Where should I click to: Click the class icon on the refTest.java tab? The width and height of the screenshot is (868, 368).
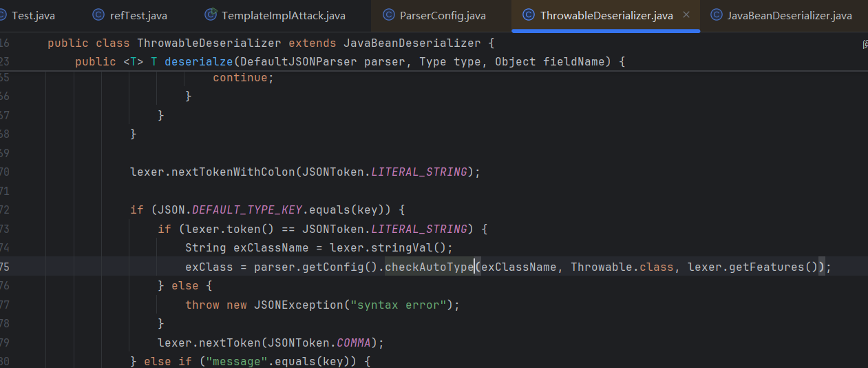click(x=98, y=15)
